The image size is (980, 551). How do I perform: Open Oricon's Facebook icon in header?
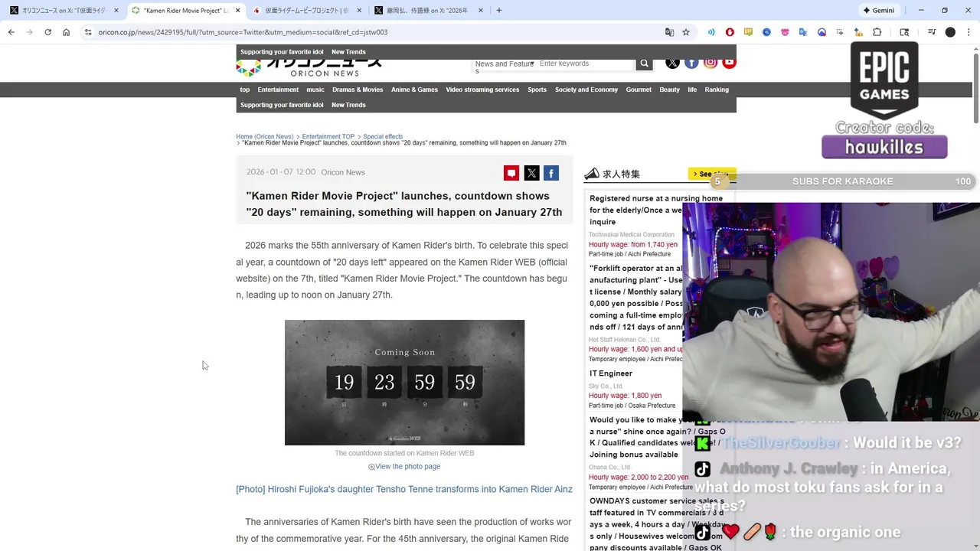tap(691, 63)
